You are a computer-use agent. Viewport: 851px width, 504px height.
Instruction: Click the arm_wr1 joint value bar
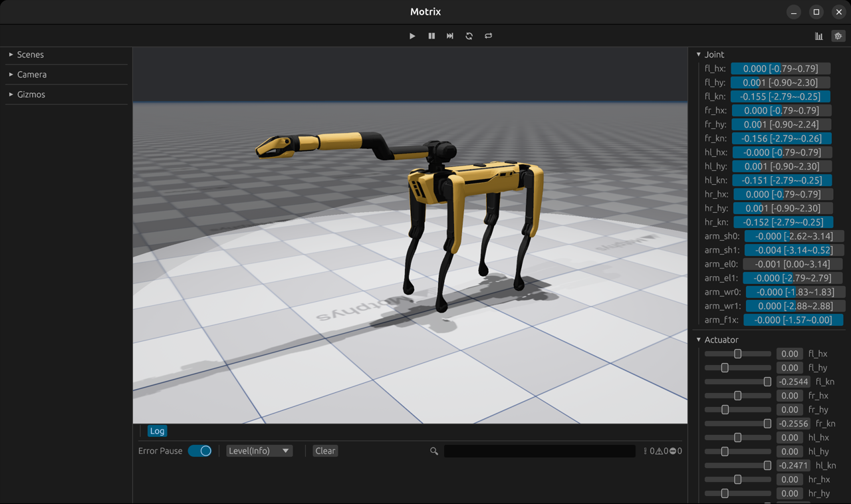(794, 306)
